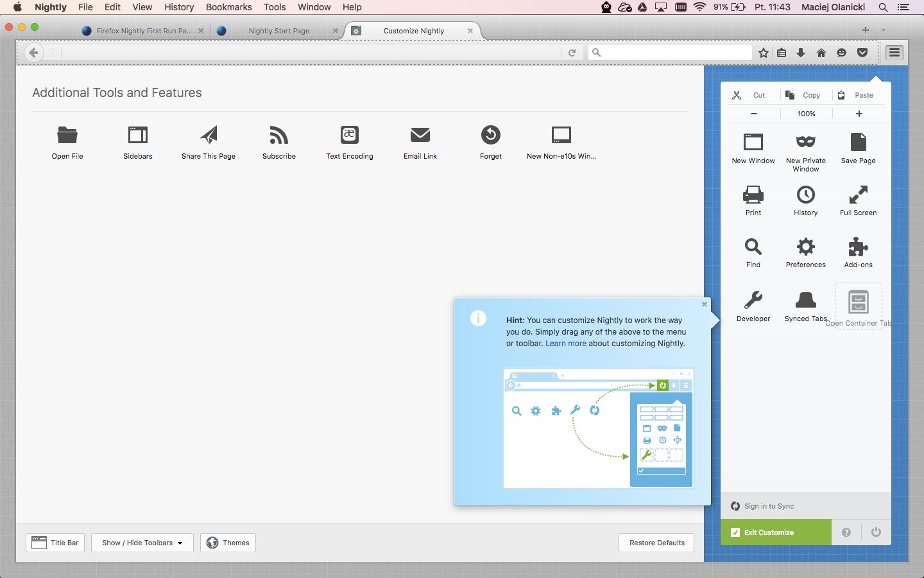Click the Cut button in menu panel
Image resolution: width=924 pixels, height=578 pixels.
point(752,95)
